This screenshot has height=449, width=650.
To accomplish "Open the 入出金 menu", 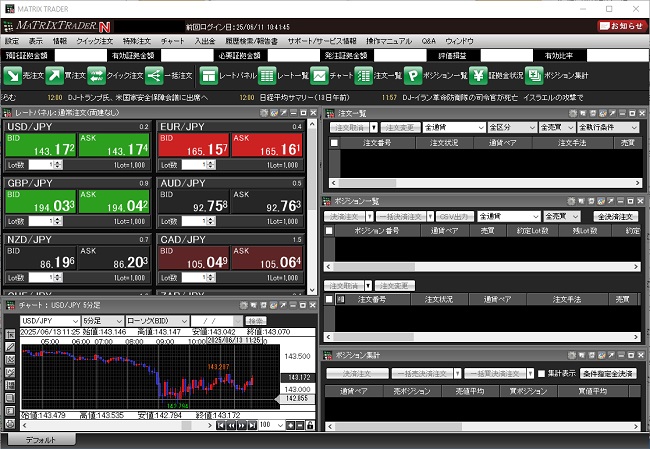I will (x=205, y=41).
